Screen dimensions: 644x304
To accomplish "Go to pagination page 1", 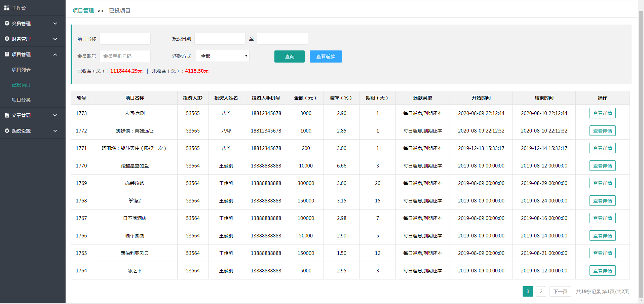I will point(528,292).
